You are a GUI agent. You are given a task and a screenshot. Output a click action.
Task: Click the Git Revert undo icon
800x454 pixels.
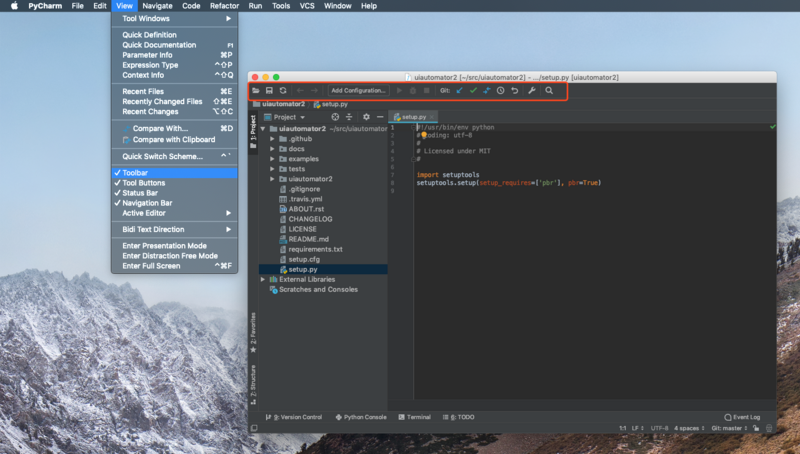click(x=515, y=90)
